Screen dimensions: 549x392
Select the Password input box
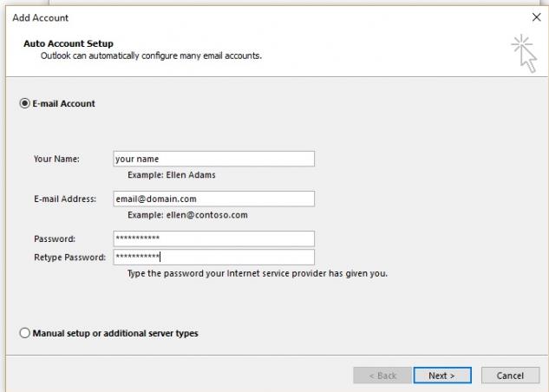coord(214,238)
